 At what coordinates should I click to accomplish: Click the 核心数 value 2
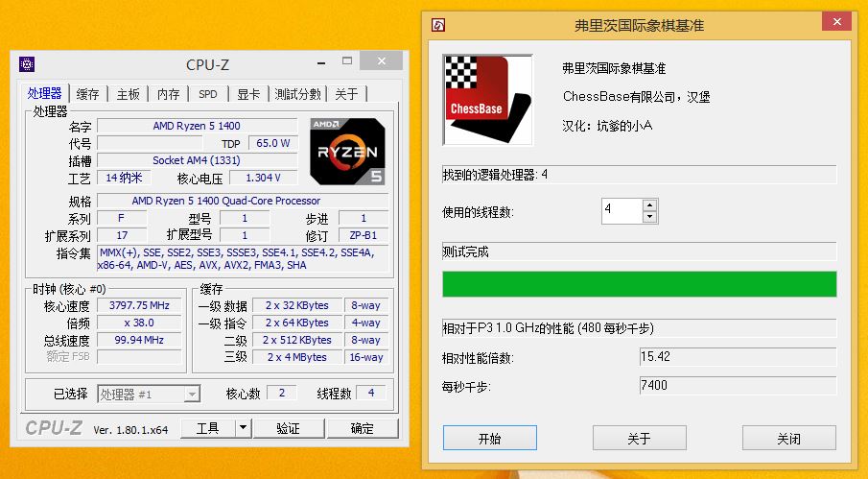click(x=282, y=393)
